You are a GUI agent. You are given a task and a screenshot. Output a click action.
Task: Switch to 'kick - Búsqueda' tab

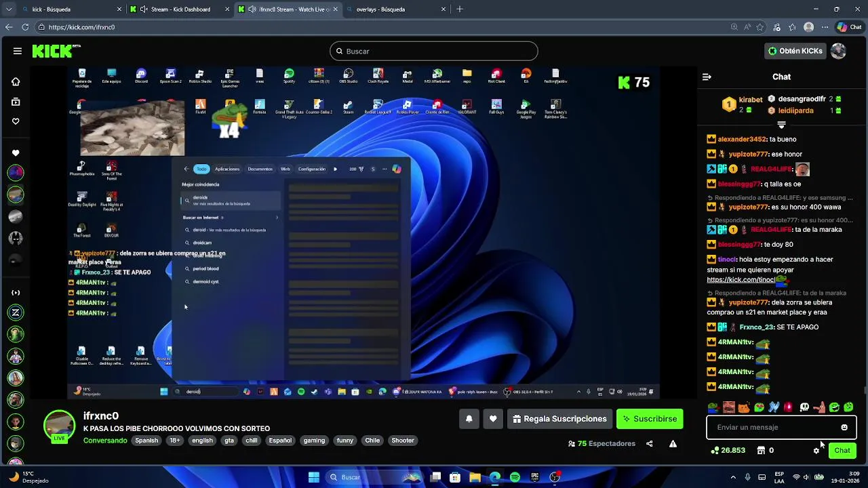point(73,9)
